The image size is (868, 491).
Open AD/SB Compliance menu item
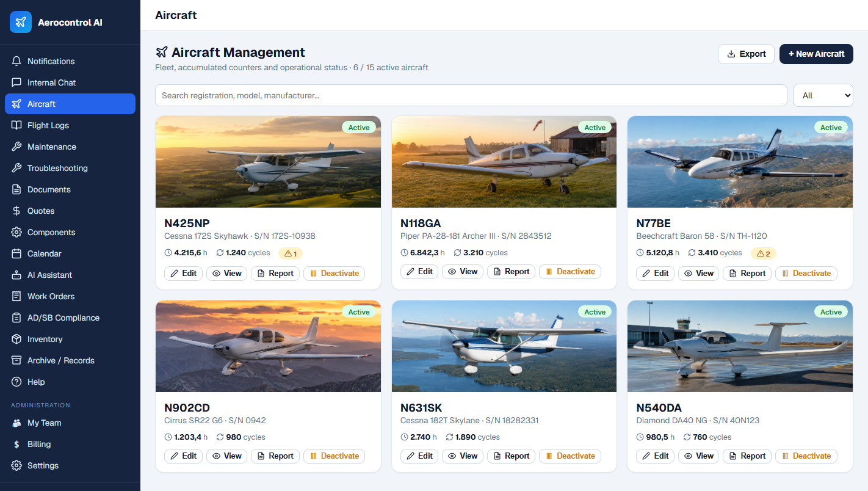pos(70,318)
